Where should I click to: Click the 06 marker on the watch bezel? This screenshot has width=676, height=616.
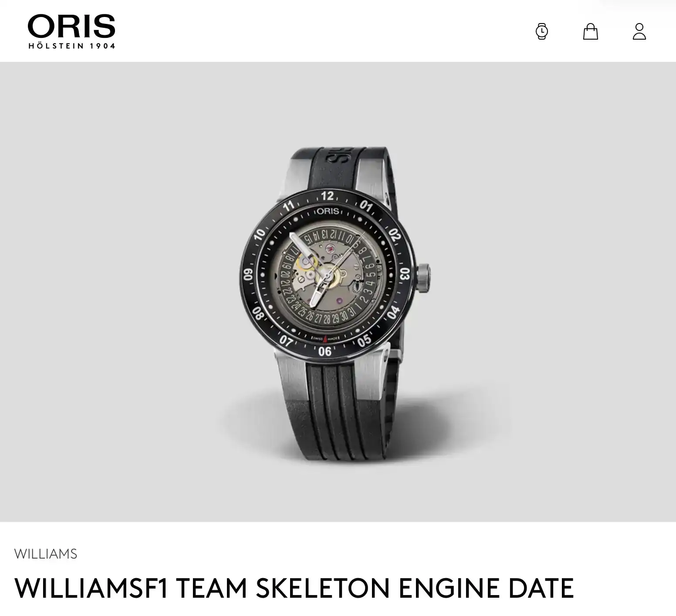pos(325,351)
